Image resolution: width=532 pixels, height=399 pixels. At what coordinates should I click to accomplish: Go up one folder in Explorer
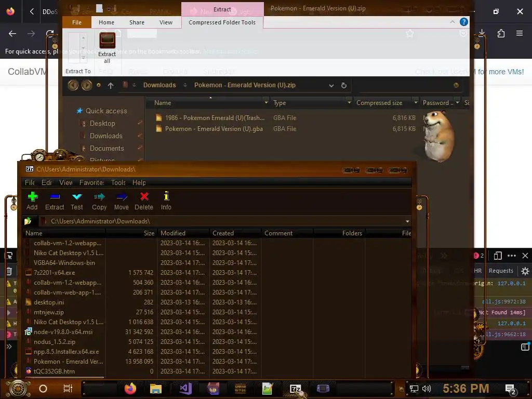[x=111, y=86]
